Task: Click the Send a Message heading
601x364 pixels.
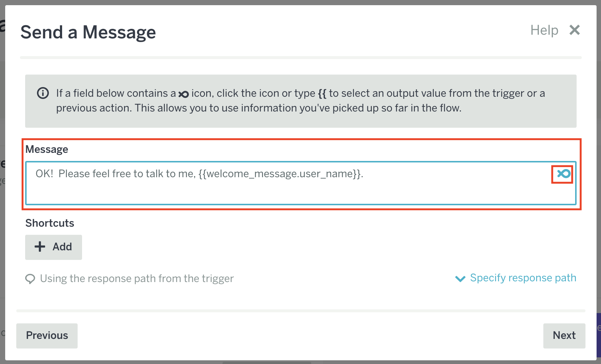Action: 88,32
